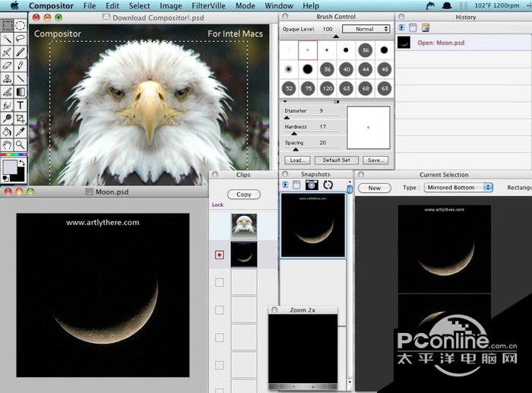Collapse the brush presets disclosure triangle

tap(283, 100)
